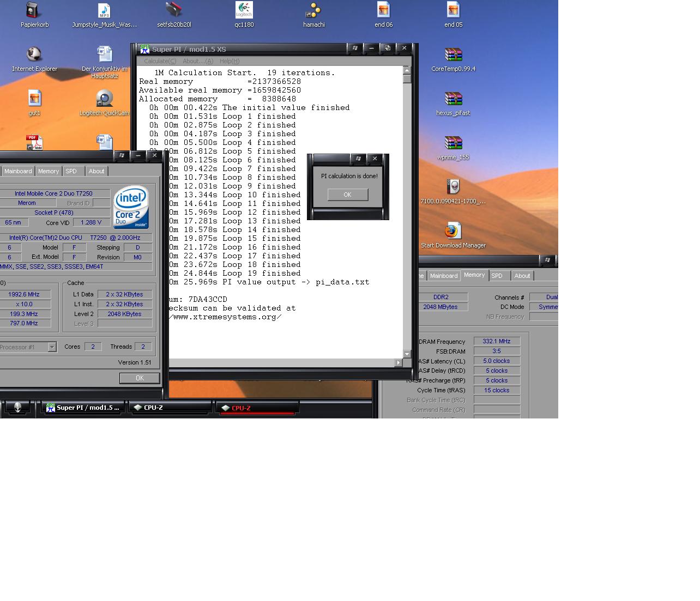Click the Level 2 cache 2048 KBytes field
This screenshot has height=601, width=700.
pos(125,314)
